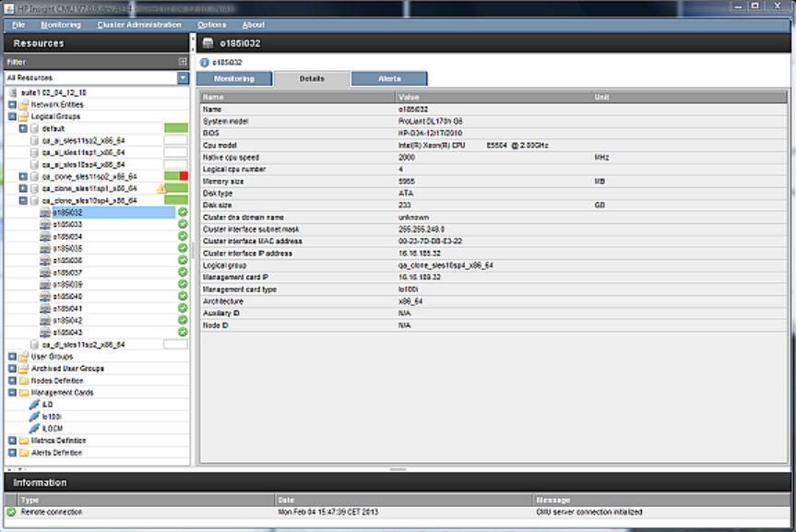Expand the Archived User Groups node
796x532 pixels.
pyautogui.click(x=12, y=369)
